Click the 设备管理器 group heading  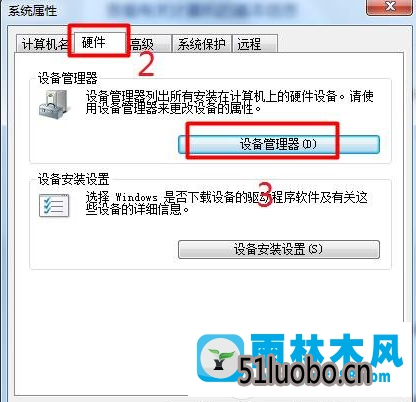coord(67,79)
